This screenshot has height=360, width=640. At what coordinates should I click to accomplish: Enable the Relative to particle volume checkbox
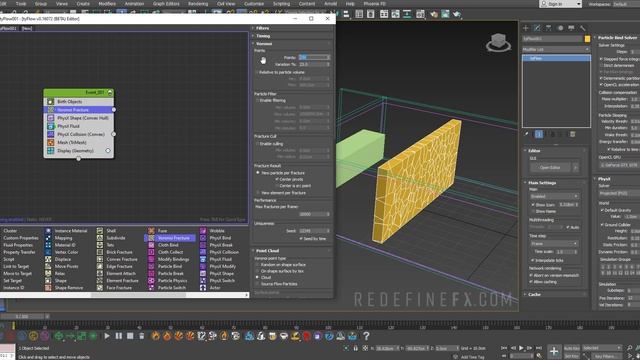click(257, 72)
